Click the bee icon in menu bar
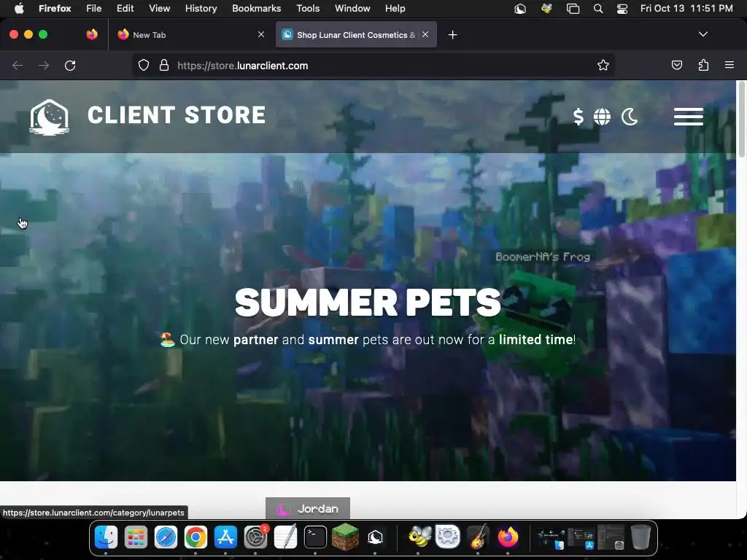Viewport: 747px width, 560px height. [x=546, y=9]
